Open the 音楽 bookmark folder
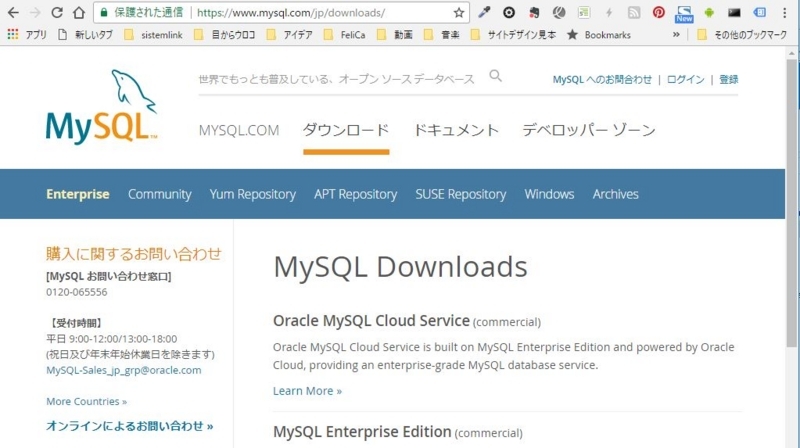Image resolution: width=800 pixels, height=448 pixels. click(442, 35)
